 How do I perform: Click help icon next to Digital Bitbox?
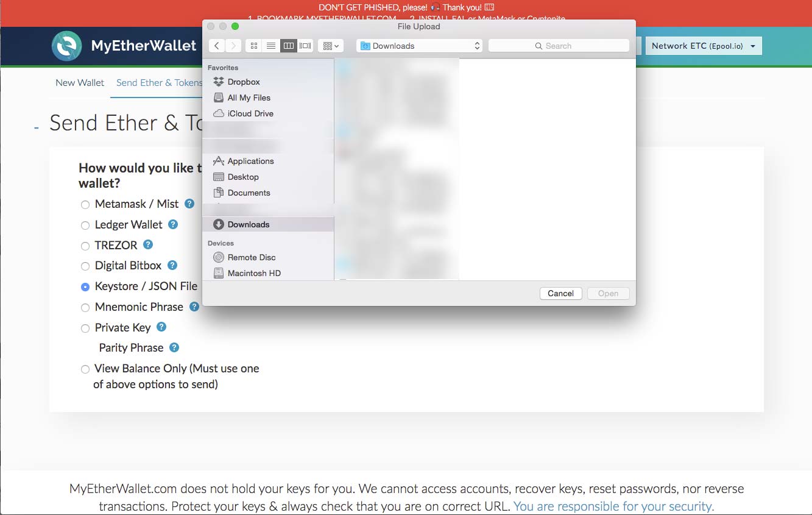coord(172,265)
